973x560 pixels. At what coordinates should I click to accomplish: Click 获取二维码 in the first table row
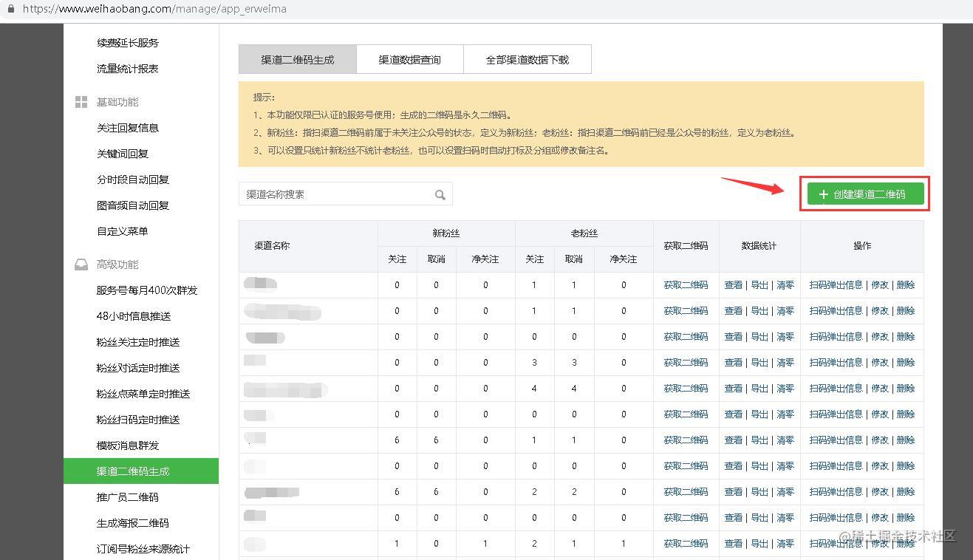pos(686,285)
